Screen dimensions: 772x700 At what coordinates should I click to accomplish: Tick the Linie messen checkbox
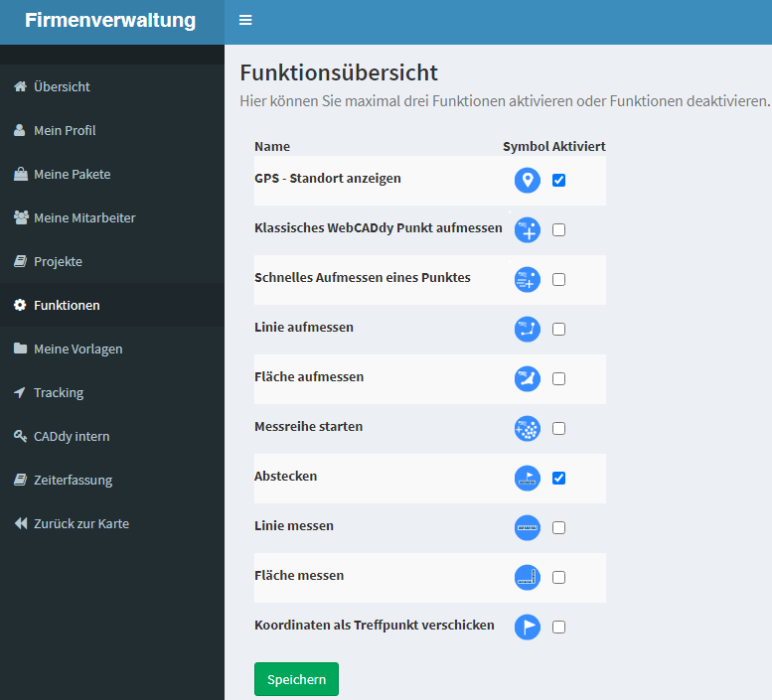coord(558,528)
